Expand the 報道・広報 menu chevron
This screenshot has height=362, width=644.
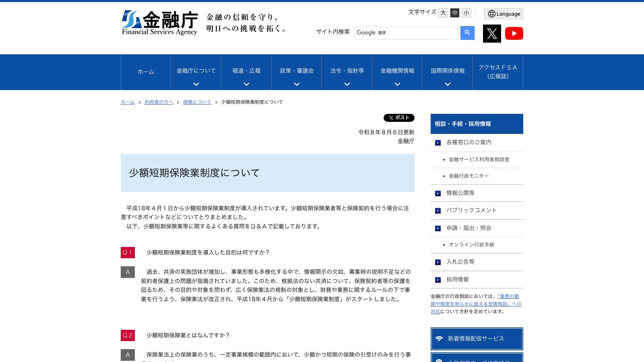(x=246, y=84)
